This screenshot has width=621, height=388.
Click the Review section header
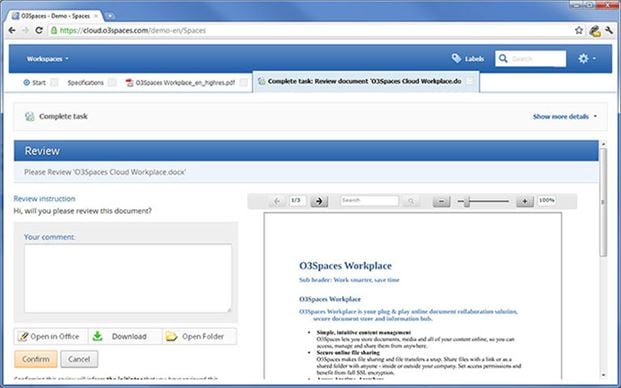pyautogui.click(x=306, y=150)
